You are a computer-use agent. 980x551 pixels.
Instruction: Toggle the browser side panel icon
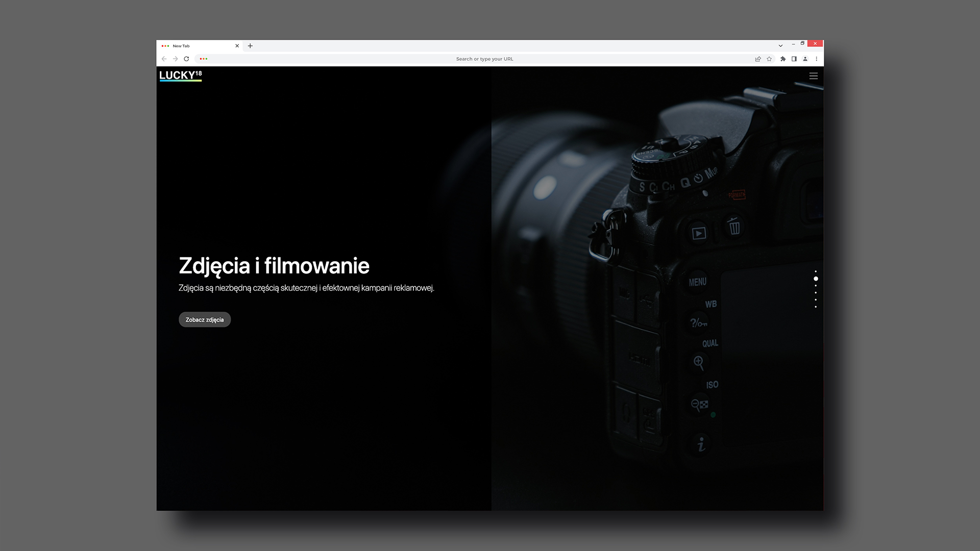coord(794,59)
